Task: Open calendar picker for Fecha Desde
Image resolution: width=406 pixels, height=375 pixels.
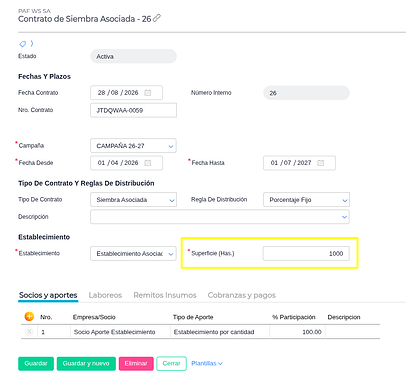Action: pyautogui.click(x=147, y=163)
